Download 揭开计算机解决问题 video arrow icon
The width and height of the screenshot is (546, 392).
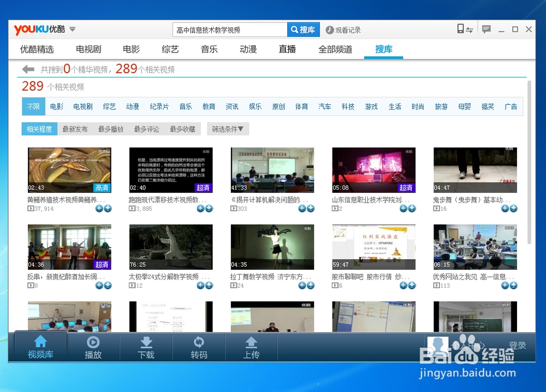click(311, 209)
